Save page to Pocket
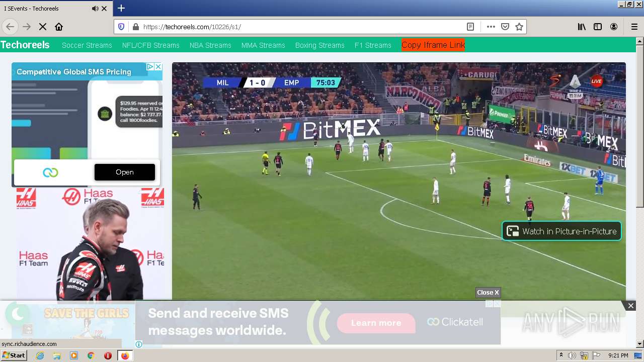The width and height of the screenshot is (644, 362). click(x=505, y=27)
